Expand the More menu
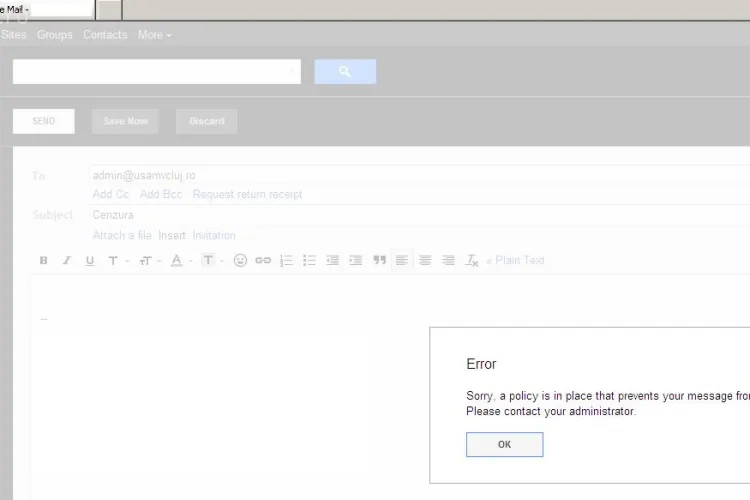Screen dimensions: 750x500 click(154, 35)
